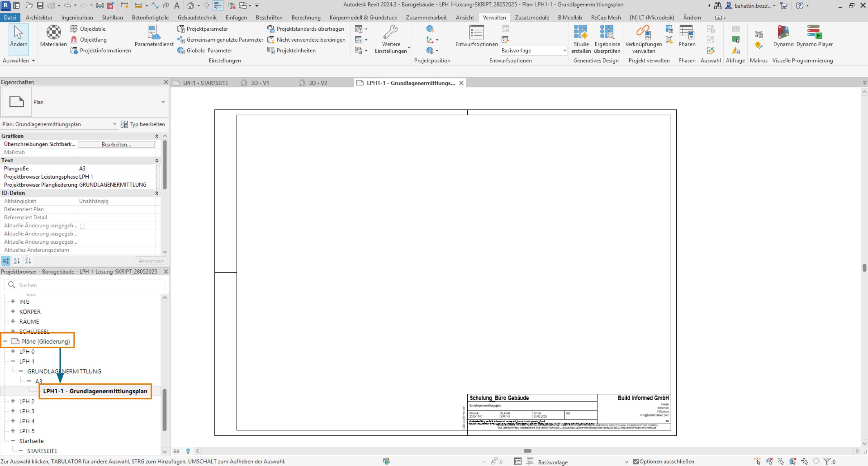Click the print icon in quick access toolbar
The height and width of the screenshot is (466, 868).
[100, 5]
